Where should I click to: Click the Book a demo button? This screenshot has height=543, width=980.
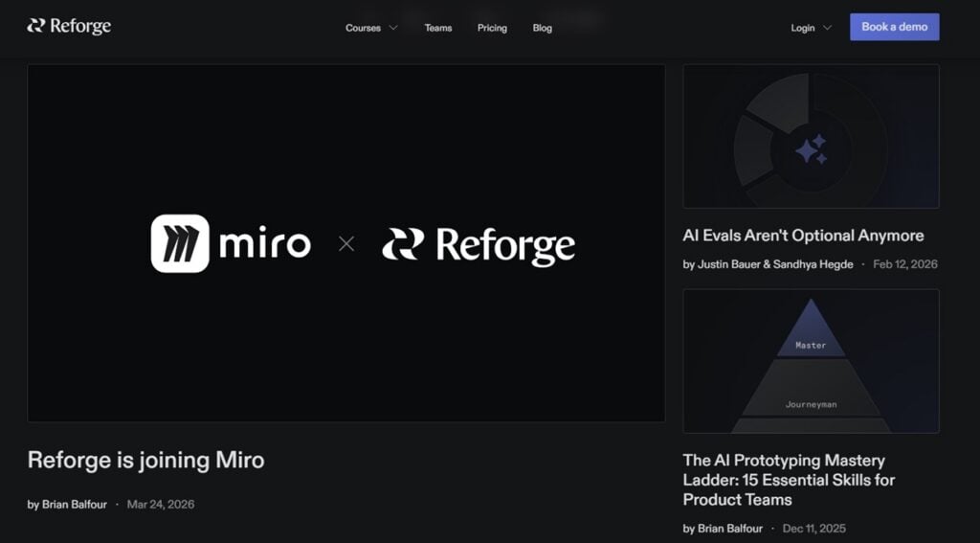point(895,27)
